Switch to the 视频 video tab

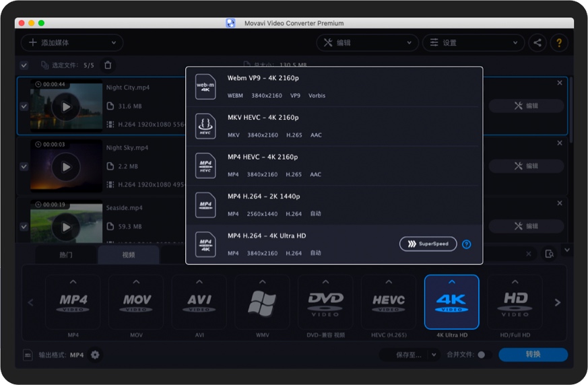[129, 255]
